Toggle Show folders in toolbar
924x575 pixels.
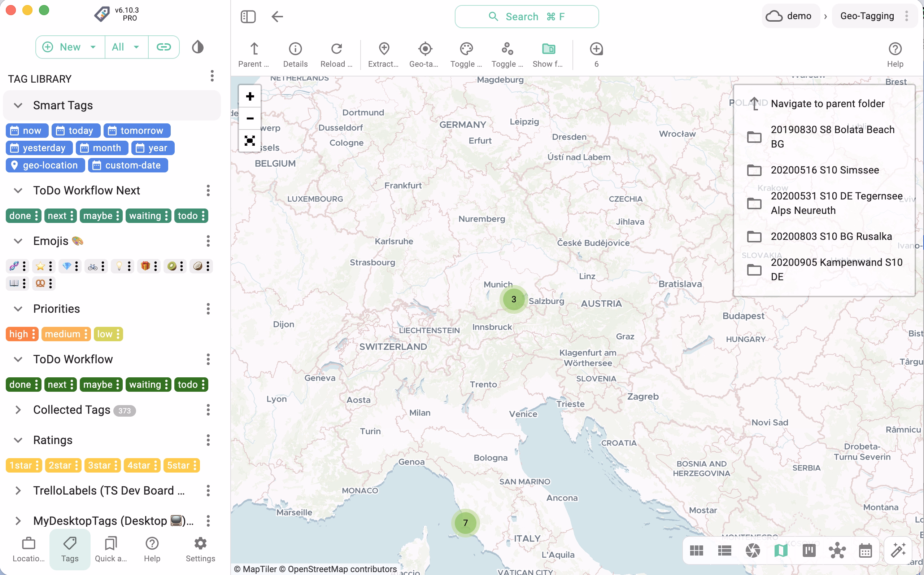click(548, 55)
